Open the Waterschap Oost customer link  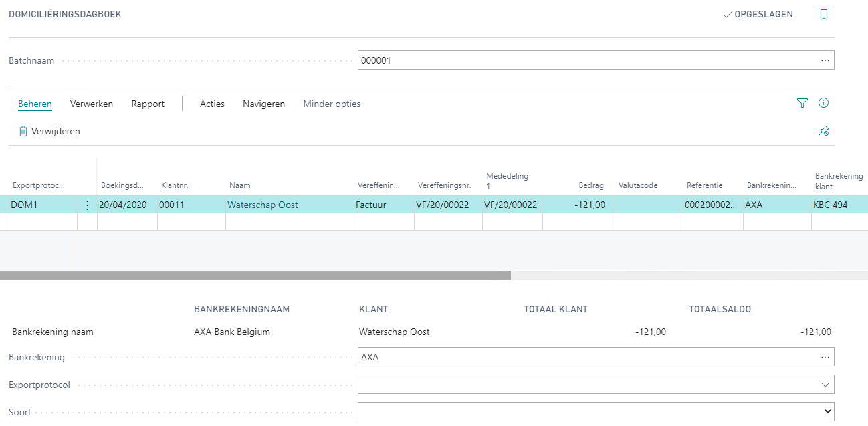point(262,205)
